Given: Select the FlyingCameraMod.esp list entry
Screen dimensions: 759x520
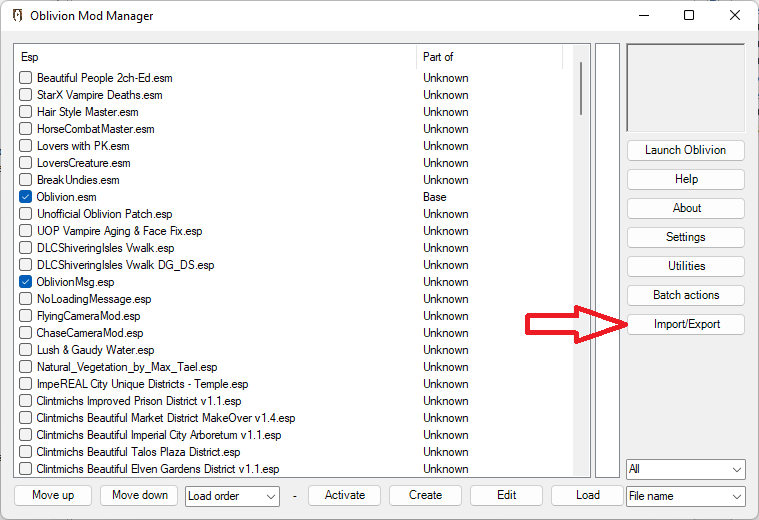Looking at the screenshot, I should pos(88,316).
